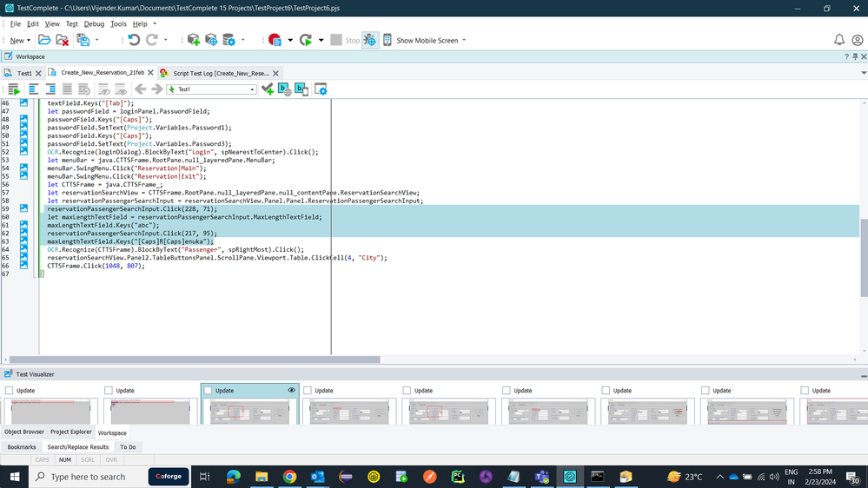Open the Search/Replace Results tab
The height and width of the screenshot is (488, 868).
pyautogui.click(x=77, y=447)
